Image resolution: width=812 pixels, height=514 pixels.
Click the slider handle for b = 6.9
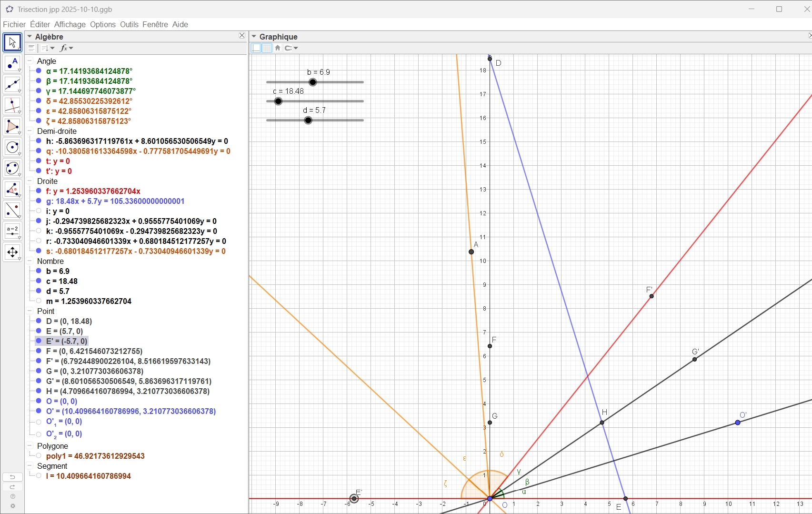point(313,82)
